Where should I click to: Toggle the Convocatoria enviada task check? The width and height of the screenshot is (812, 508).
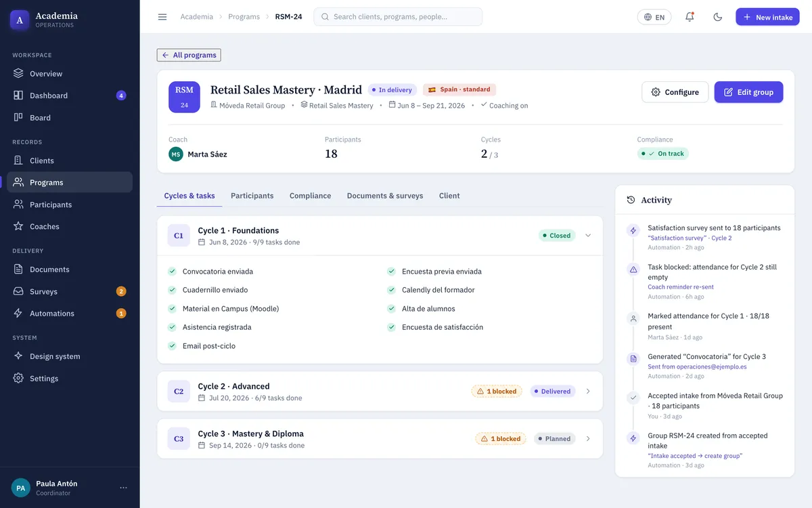[172, 272]
